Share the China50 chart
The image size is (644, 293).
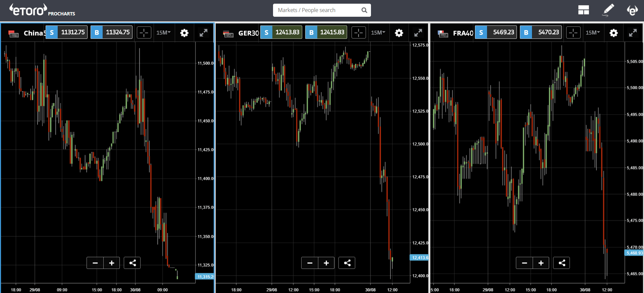pyautogui.click(x=132, y=263)
